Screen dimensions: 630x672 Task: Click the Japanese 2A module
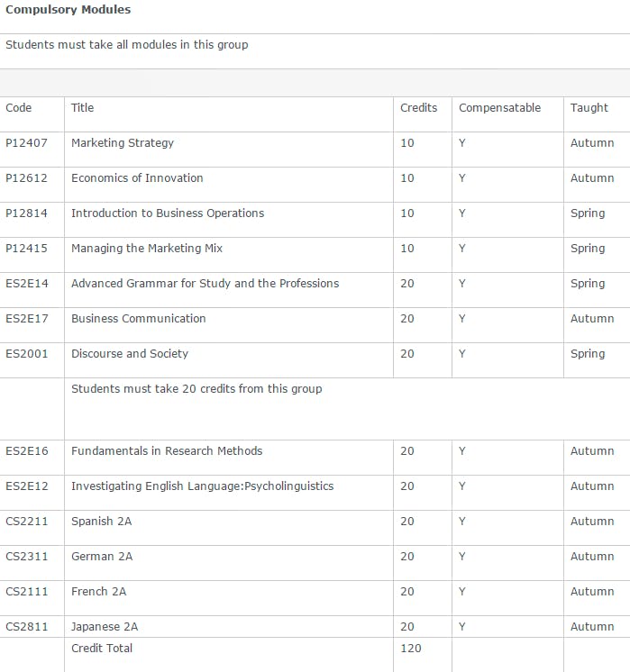tap(105, 626)
